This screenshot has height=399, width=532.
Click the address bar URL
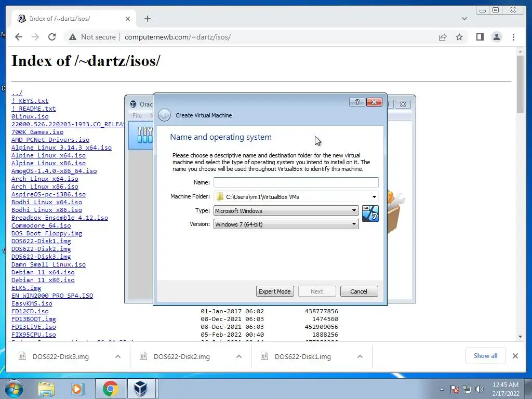pos(178,37)
